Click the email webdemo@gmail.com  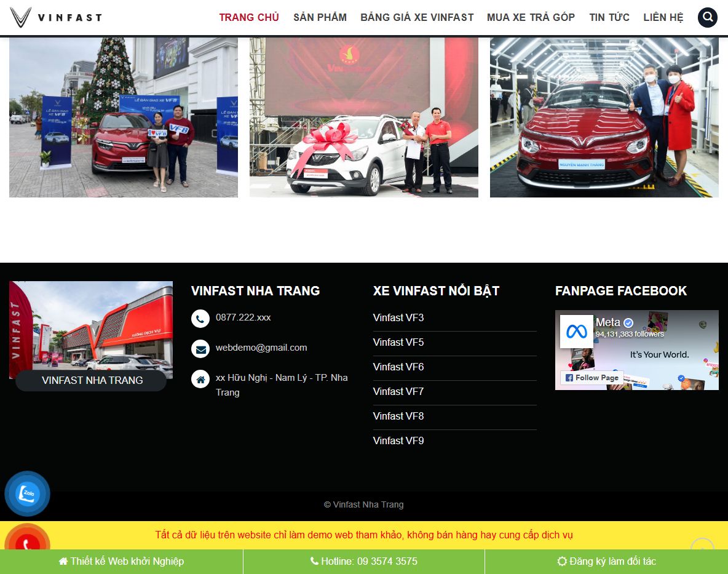pos(261,348)
